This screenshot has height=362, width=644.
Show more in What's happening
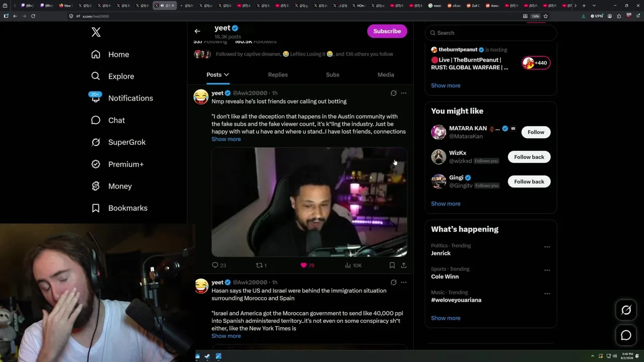[445, 318]
